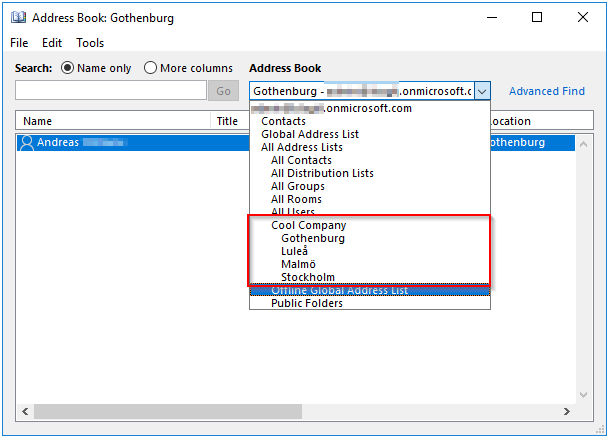
Task: Click the Advanced Find link
Action: 546,91
